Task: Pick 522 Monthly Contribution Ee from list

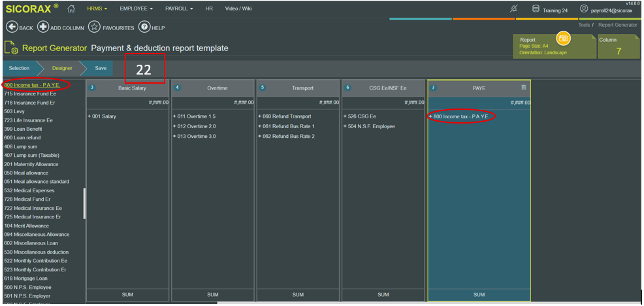Action: coord(35,261)
